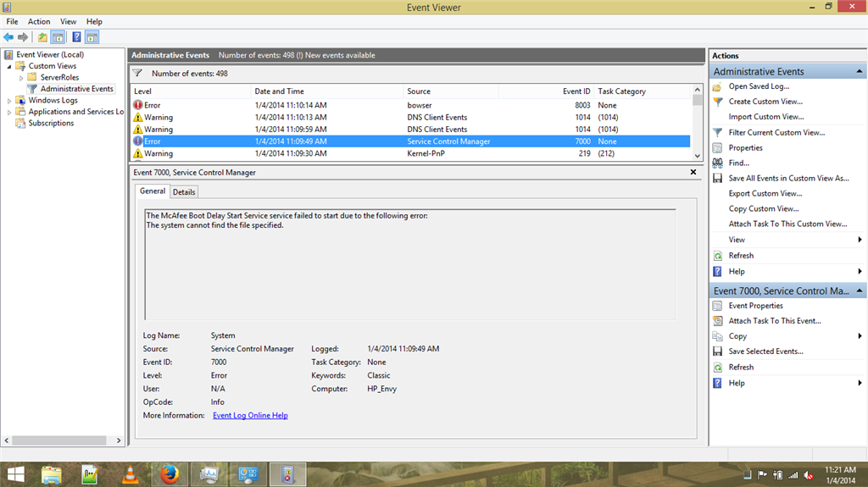This screenshot has width=868, height=487.
Task: Select the bowser Error event row
Action: 411,105
